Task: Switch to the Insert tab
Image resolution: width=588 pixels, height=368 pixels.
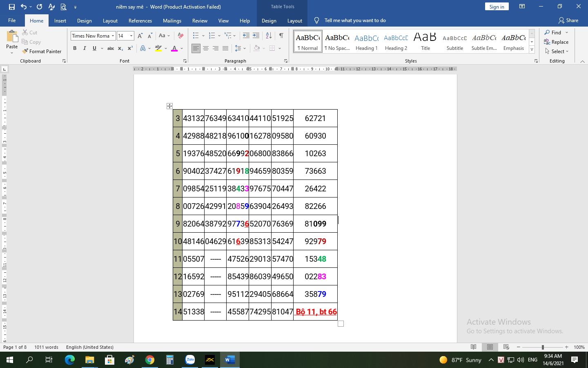Action: click(60, 21)
